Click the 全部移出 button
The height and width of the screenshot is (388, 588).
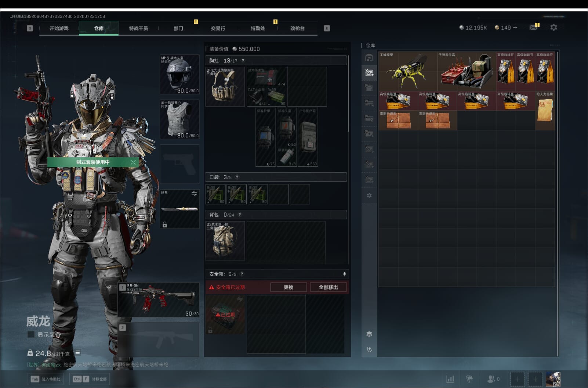[328, 287]
